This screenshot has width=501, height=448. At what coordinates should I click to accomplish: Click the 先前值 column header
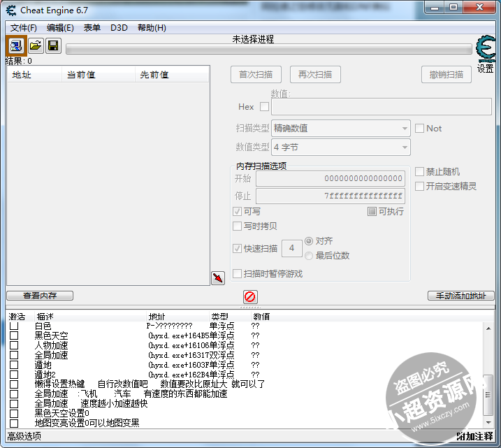pyautogui.click(x=172, y=75)
